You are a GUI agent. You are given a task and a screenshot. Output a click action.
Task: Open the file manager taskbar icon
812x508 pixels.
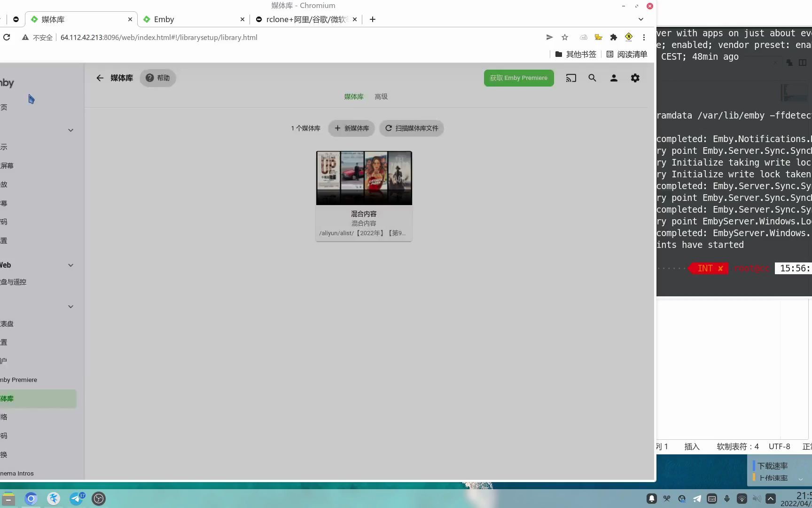8,499
